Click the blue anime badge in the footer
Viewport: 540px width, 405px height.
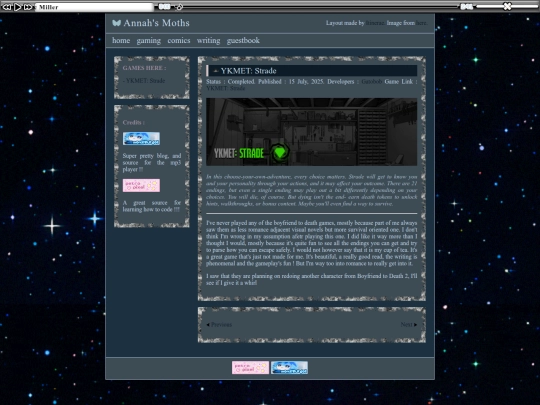click(x=289, y=367)
